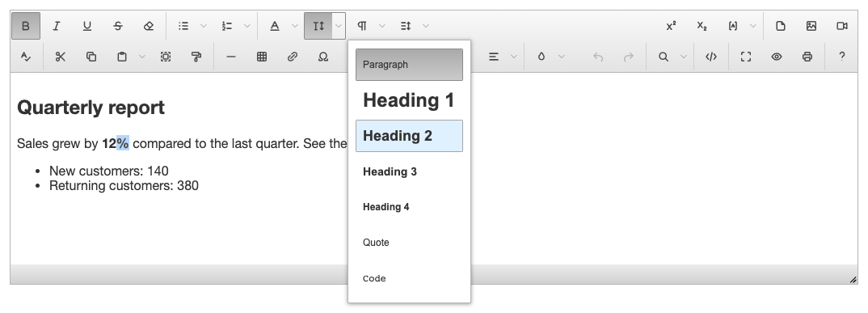868x313 pixels.
Task: Click the paragraph format pilcrow icon
Action: tap(362, 26)
